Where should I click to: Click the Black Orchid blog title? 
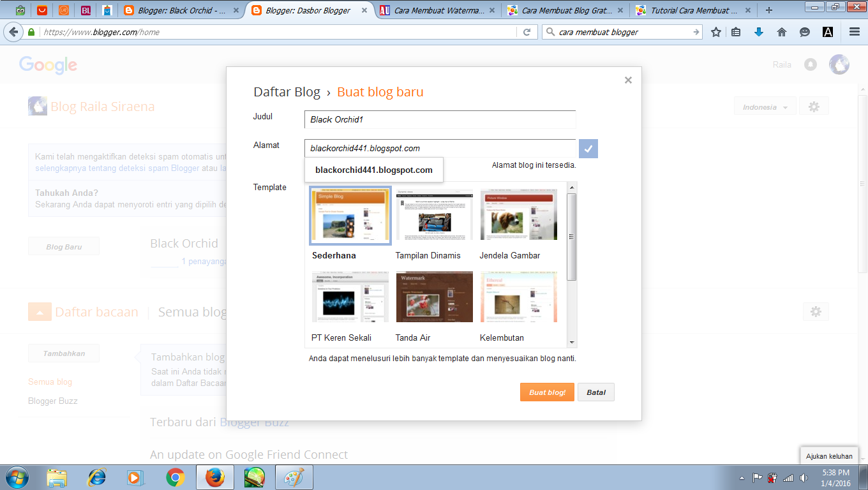[184, 243]
